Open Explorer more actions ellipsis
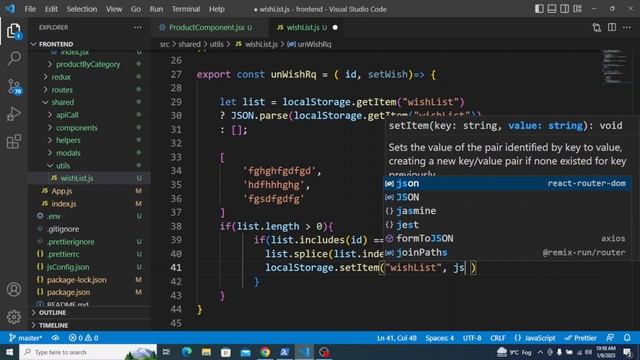Image resolution: width=640 pixels, height=360 pixels. [x=138, y=27]
